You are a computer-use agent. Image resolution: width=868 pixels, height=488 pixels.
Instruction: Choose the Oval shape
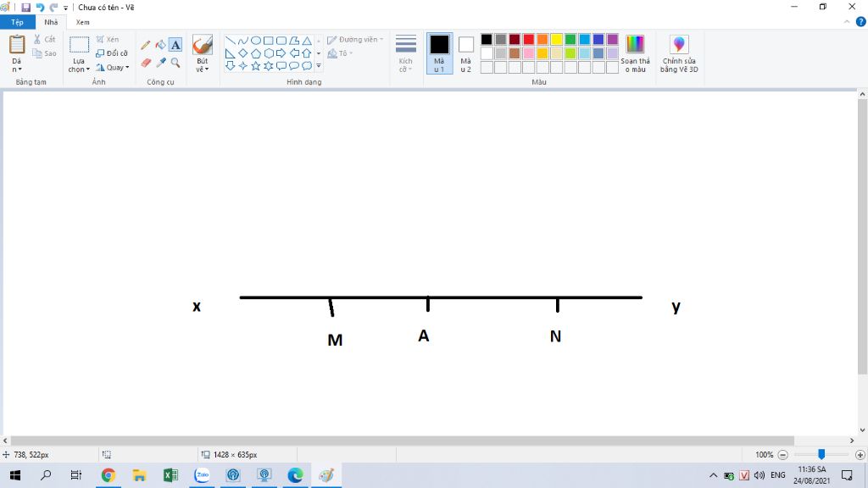click(256, 41)
